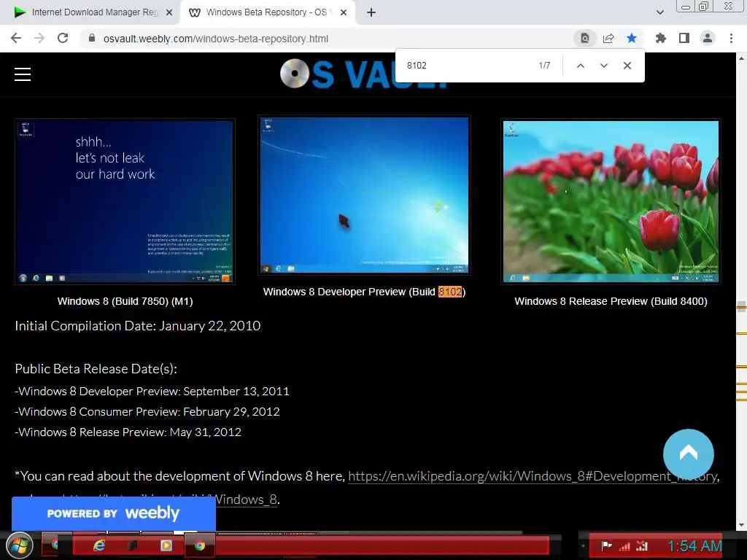Open the Extensions puzzle menu
The width and height of the screenshot is (747, 560).
(660, 38)
